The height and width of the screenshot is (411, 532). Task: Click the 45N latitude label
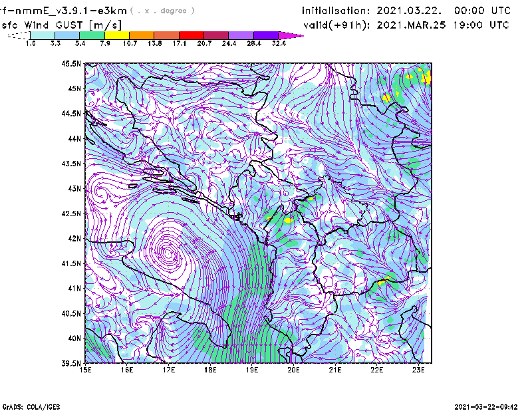74,88
